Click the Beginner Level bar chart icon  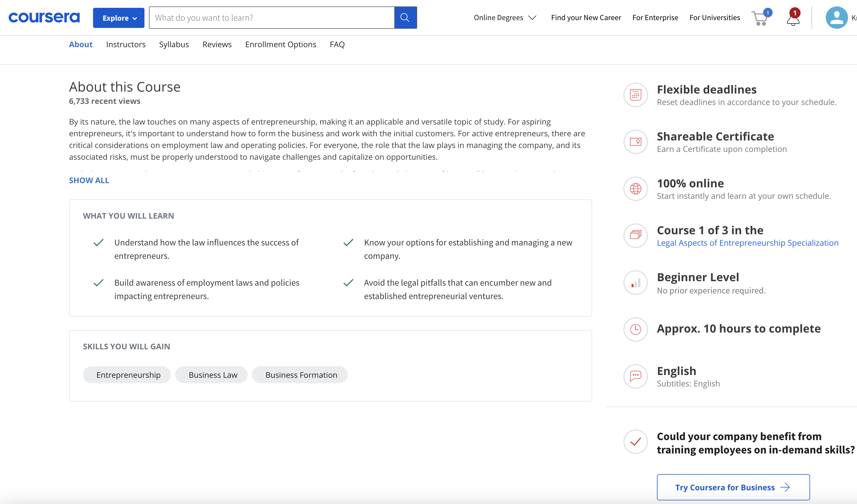pos(635,283)
